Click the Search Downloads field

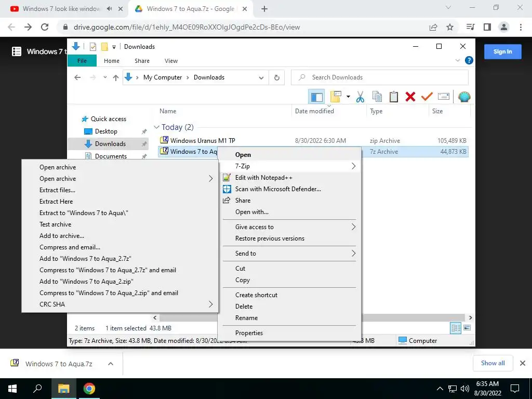380,78
